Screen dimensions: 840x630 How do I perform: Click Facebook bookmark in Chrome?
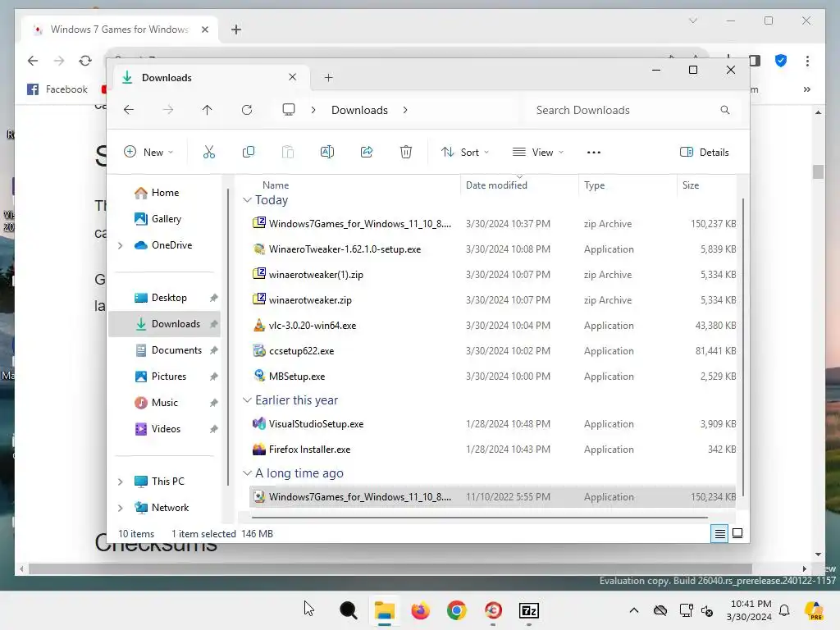click(57, 89)
